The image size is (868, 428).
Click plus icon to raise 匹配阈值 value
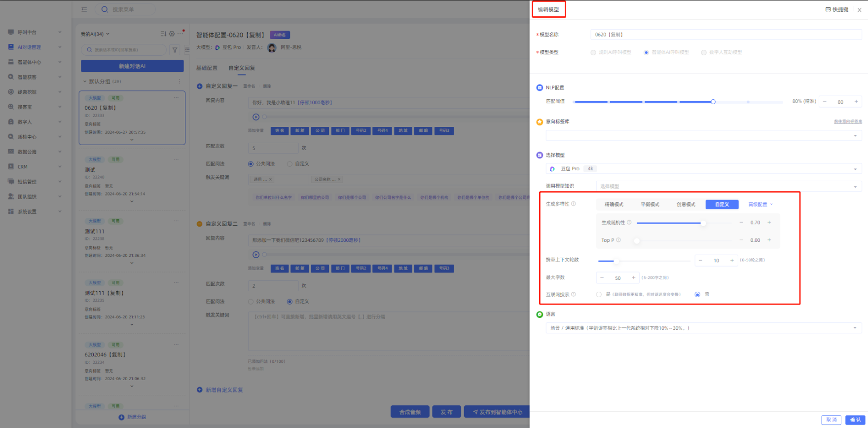pos(856,102)
